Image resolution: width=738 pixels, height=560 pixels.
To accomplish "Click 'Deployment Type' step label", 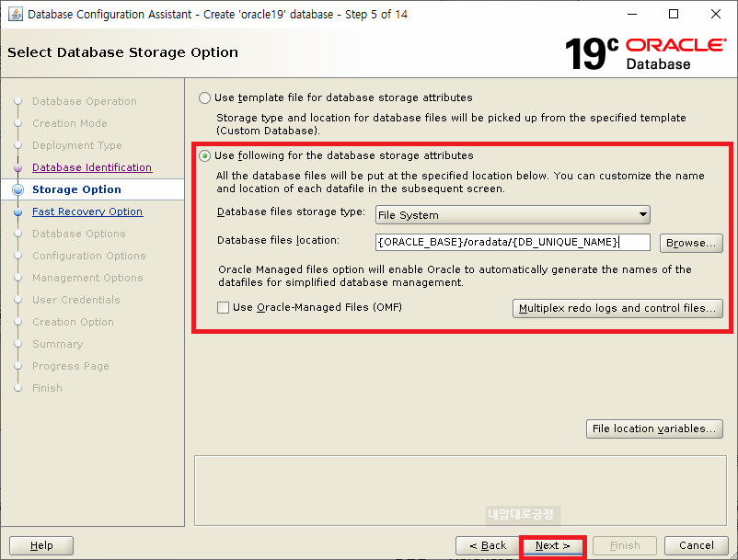I will pos(77,146).
